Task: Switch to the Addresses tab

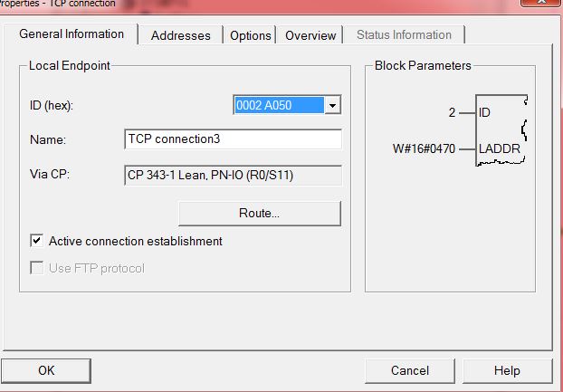Action: point(181,35)
